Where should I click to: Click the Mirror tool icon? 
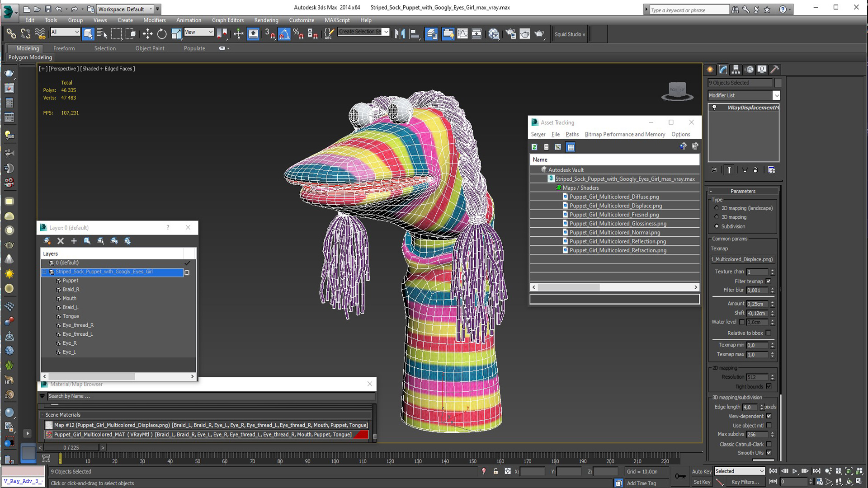(x=400, y=34)
